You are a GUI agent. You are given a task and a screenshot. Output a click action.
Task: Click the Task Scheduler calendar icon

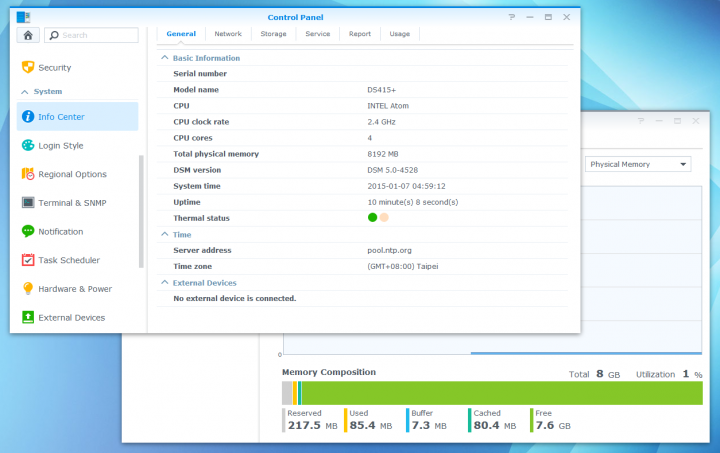(28, 260)
